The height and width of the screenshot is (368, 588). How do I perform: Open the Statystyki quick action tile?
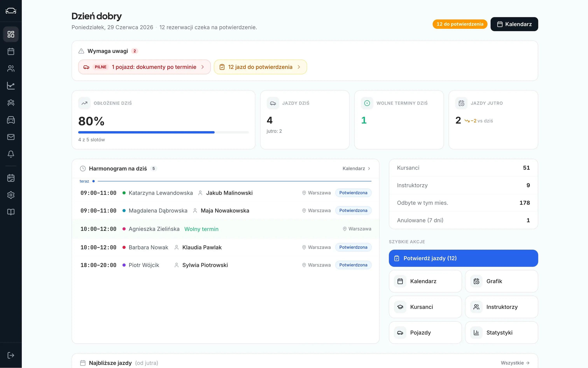pos(501,333)
